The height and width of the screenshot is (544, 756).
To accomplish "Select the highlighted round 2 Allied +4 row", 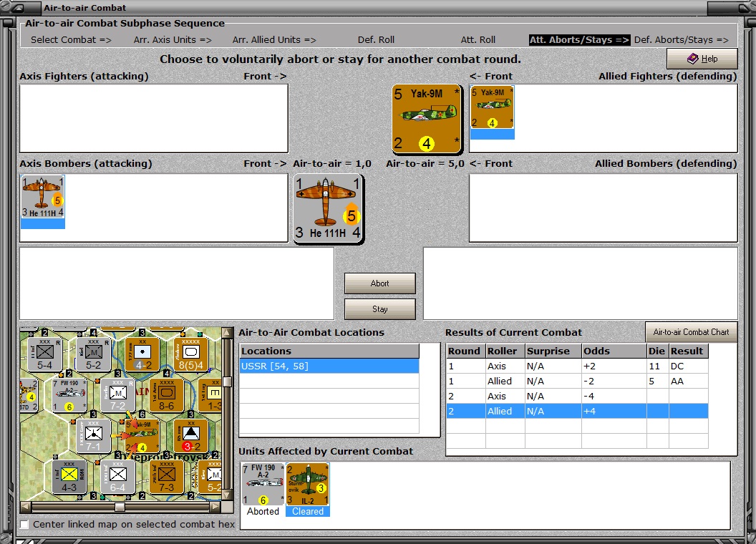I will (x=577, y=411).
